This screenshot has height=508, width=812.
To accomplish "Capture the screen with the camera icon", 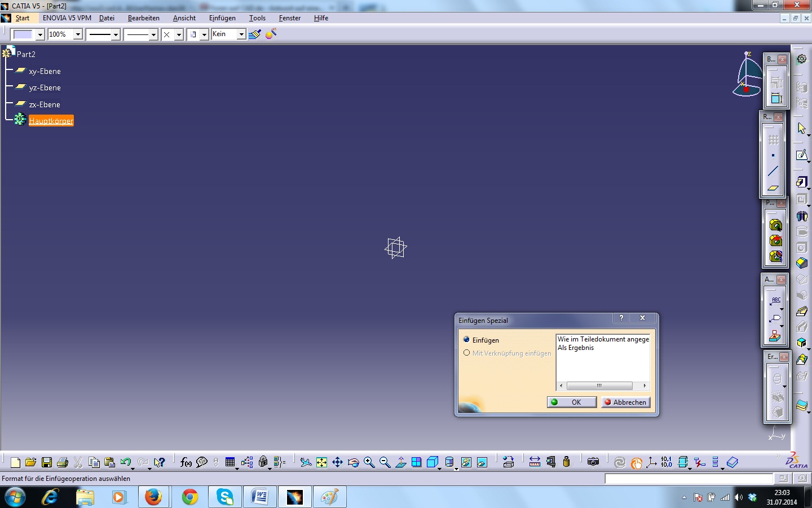I will click(593, 462).
